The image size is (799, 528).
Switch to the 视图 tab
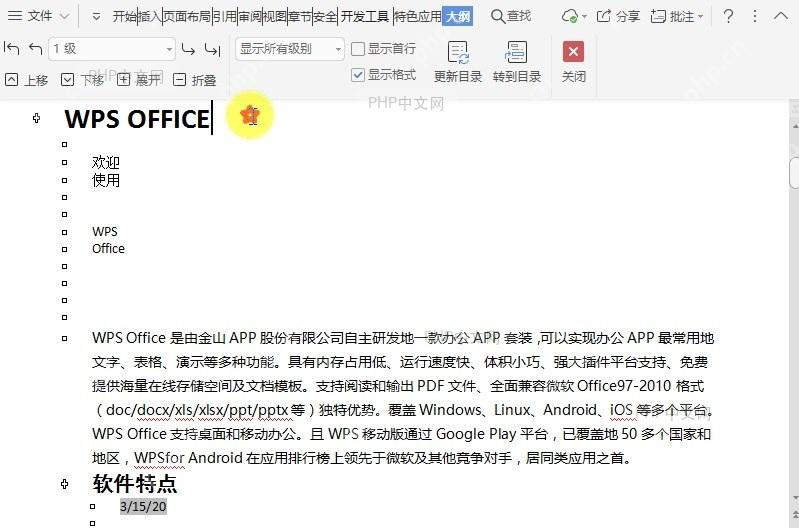pos(274,16)
